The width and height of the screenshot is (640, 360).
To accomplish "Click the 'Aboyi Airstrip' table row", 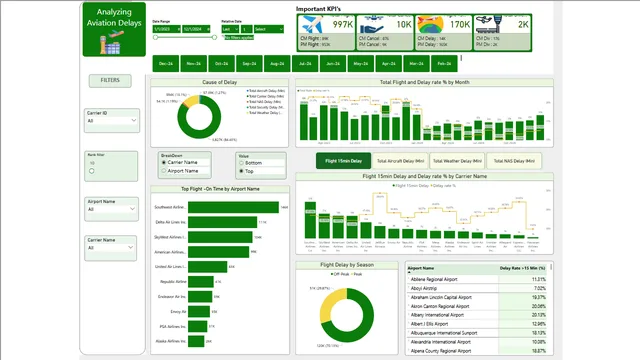I will click(477, 288).
